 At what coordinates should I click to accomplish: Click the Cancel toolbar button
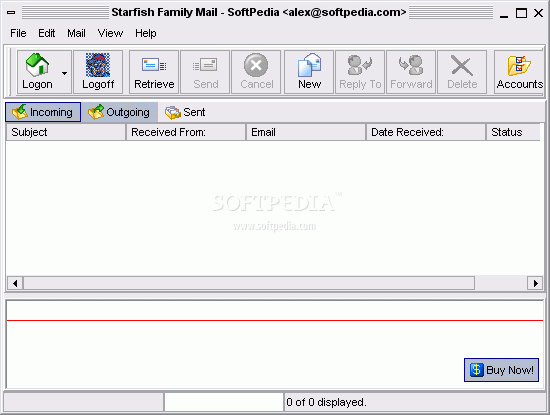256,72
